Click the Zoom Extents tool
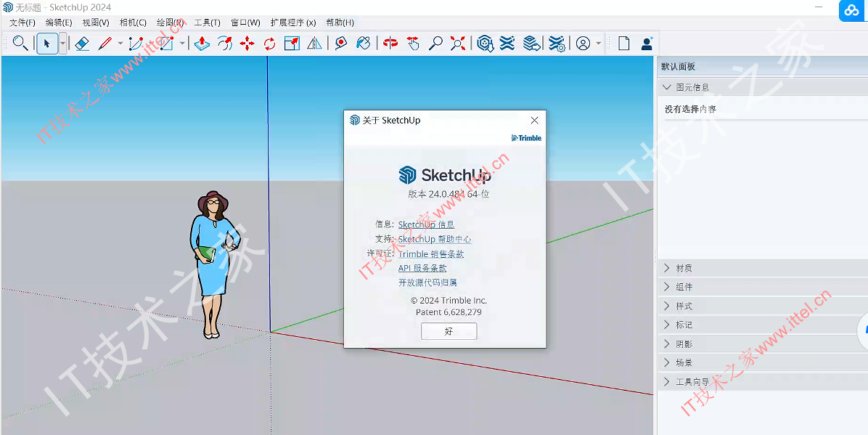This screenshot has height=435, width=868. click(458, 44)
